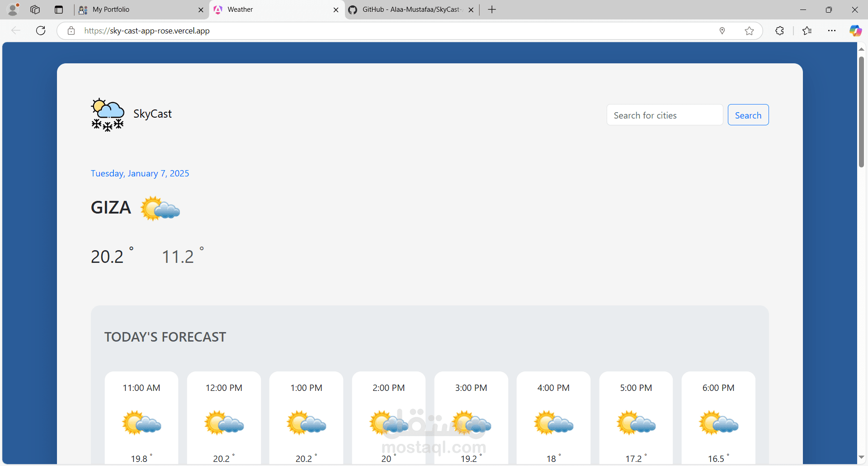
Task: Click the date Tuesday, January 7, 2025
Action: [140, 174]
